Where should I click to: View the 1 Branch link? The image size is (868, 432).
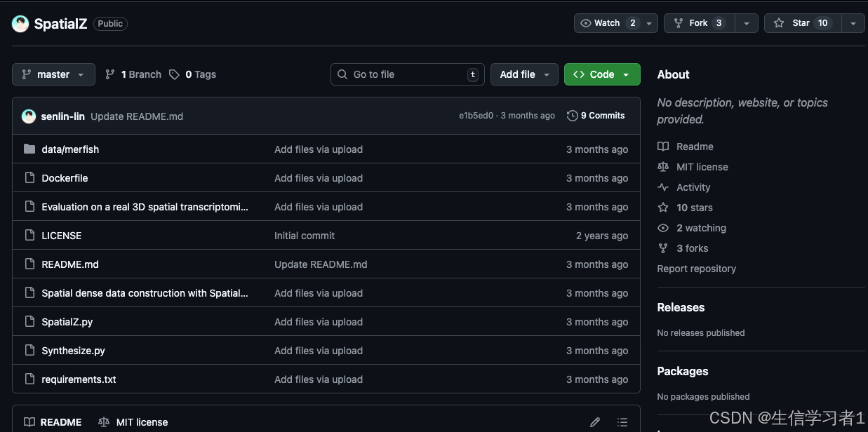point(133,74)
